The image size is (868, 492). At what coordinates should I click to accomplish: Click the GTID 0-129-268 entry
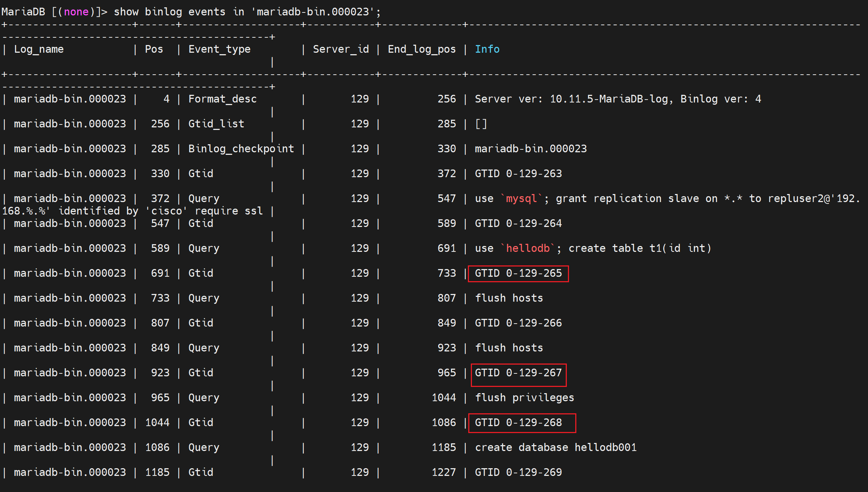(x=518, y=423)
